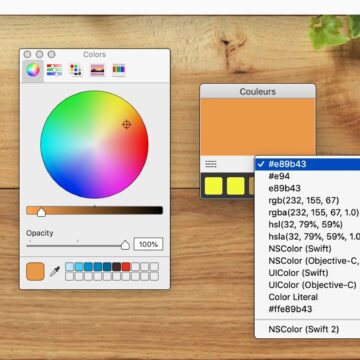This screenshot has height=360, width=360.
Task: Choose the checked #e89b43 format
Action: pos(308,164)
